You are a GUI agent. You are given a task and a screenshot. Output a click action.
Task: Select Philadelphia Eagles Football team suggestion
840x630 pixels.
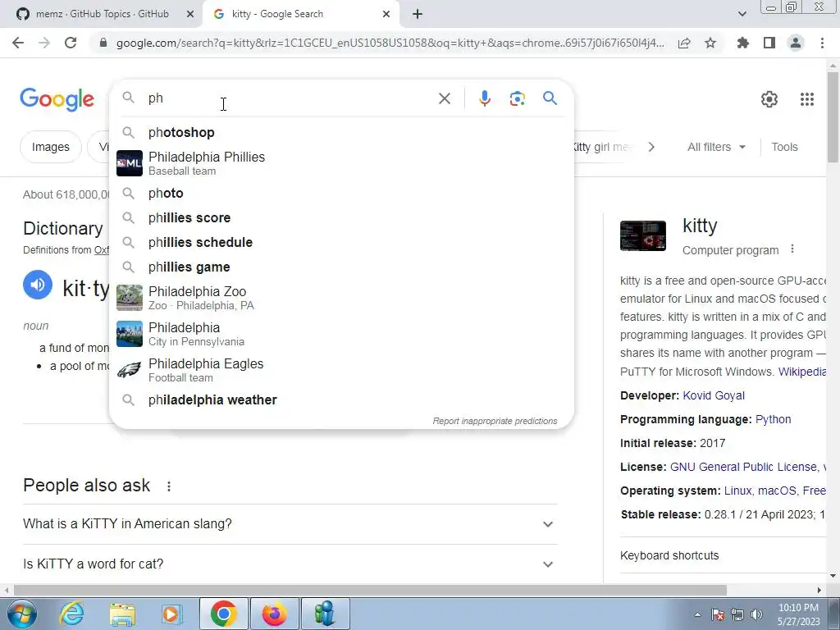click(x=341, y=370)
